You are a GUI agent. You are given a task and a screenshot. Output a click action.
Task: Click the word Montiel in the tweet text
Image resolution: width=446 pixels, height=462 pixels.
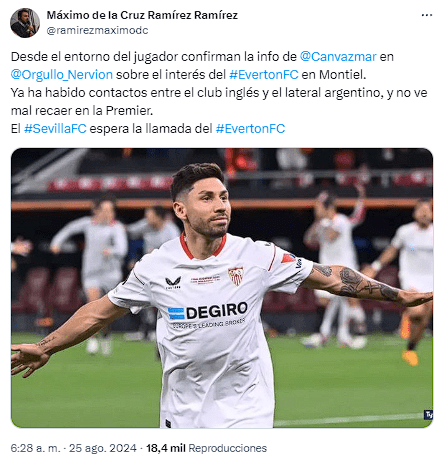(343, 75)
